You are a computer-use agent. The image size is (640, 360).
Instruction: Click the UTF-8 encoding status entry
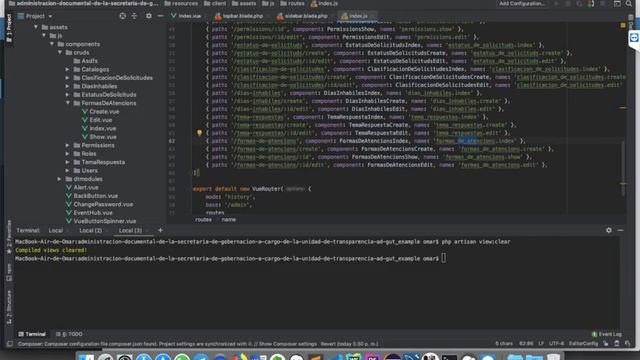pyautogui.click(x=556, y=344)
